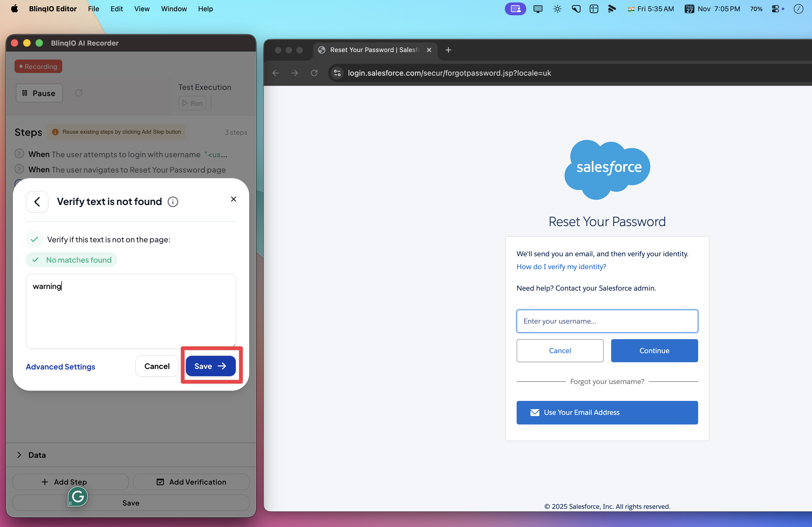
Task: Open the Window menu
Action: coord(174,9)
